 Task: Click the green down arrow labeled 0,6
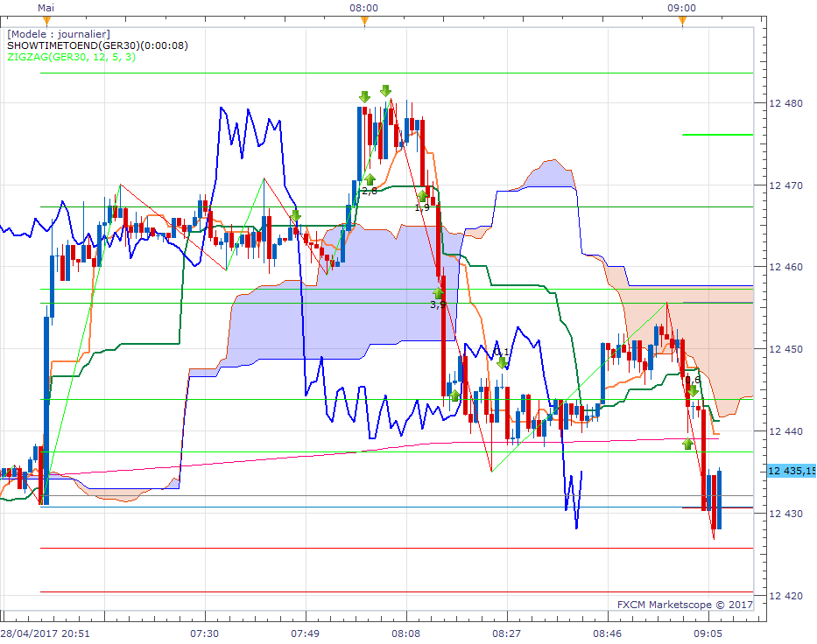coord(693,390)
